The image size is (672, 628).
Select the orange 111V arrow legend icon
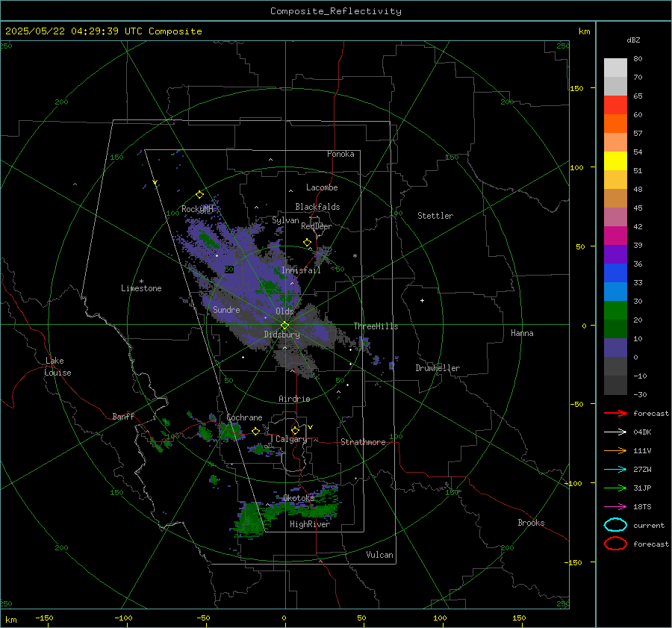[615, 450]
